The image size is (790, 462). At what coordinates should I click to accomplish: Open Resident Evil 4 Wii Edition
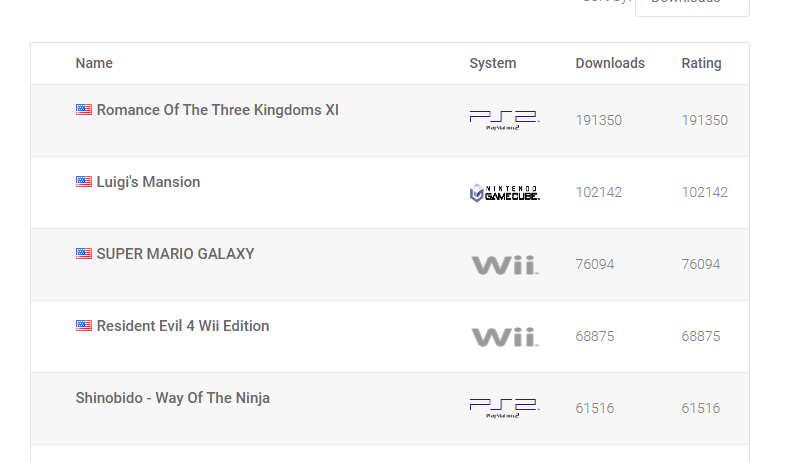pos(183,326)
